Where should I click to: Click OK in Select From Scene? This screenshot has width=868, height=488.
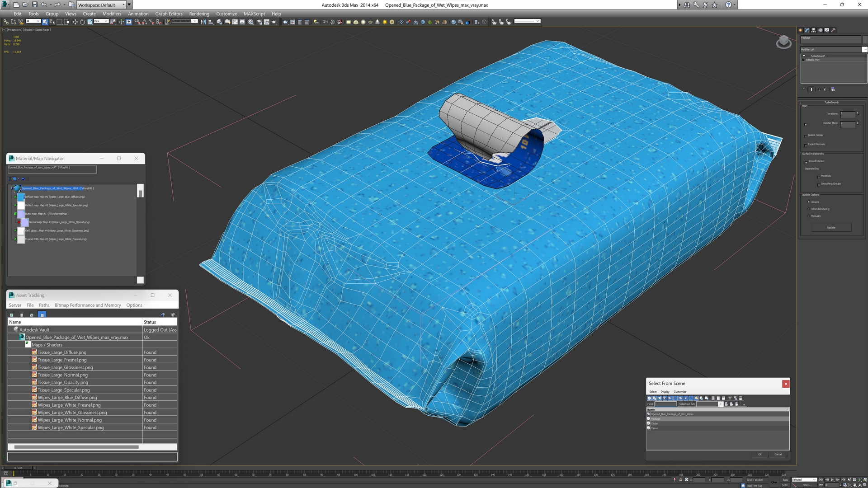(759, 454)
